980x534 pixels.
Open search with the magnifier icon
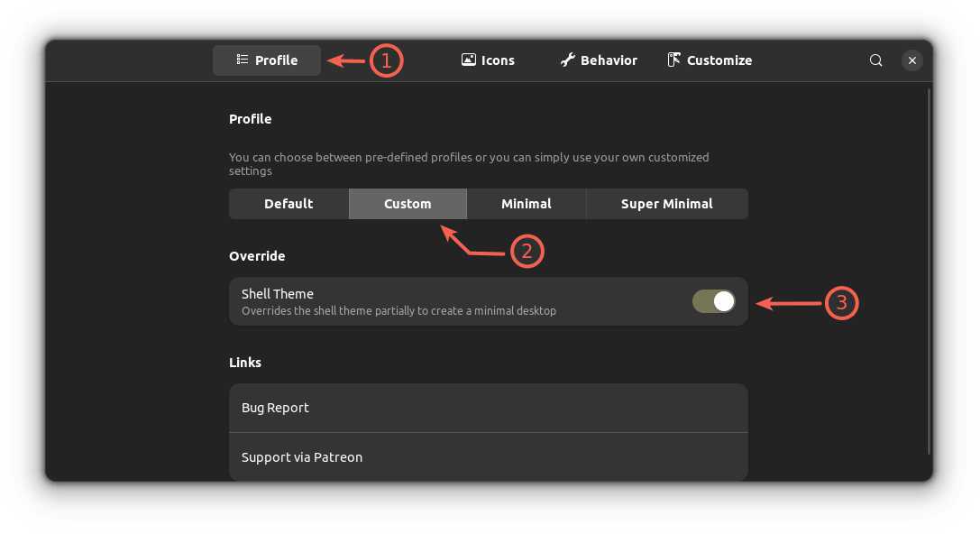pyautogui.click(x=875, y=60)
